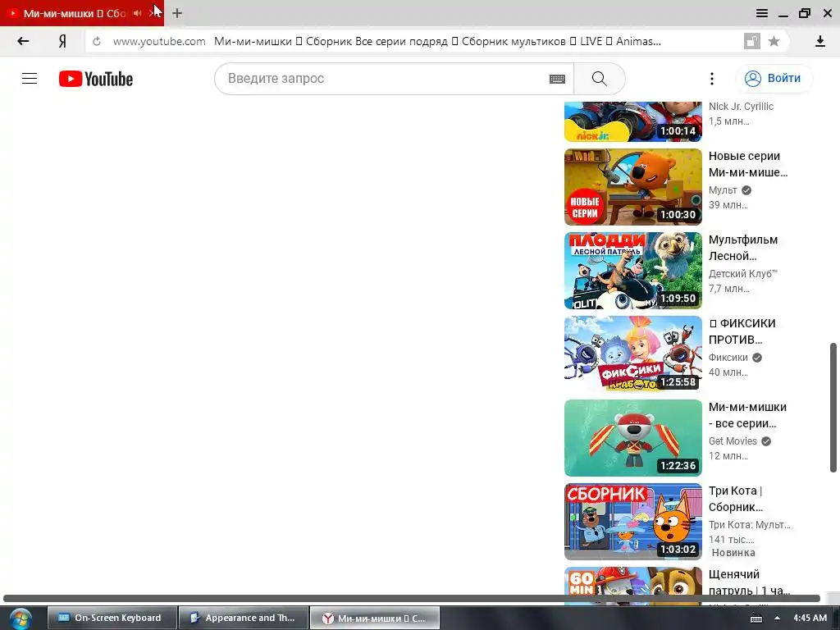Open title Щенячий патруль
The image size is (840, 630).
point(749,582)
